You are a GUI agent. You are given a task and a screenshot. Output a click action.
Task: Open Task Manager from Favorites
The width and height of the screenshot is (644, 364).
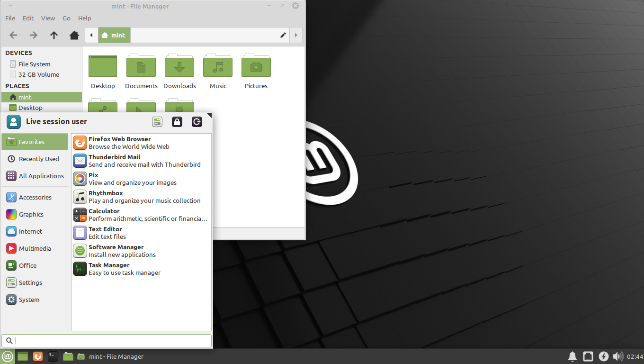coord(108,269)
